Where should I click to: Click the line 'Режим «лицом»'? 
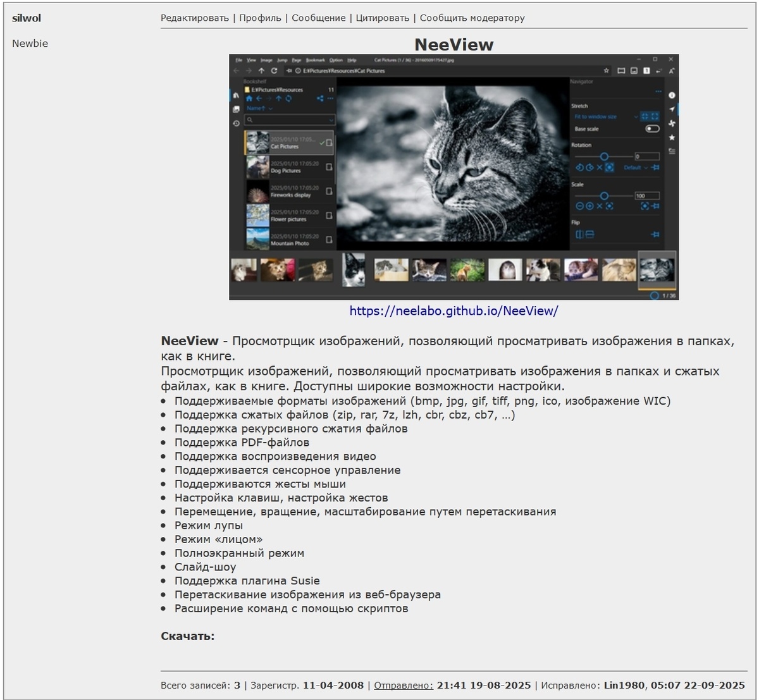[218, 540]
